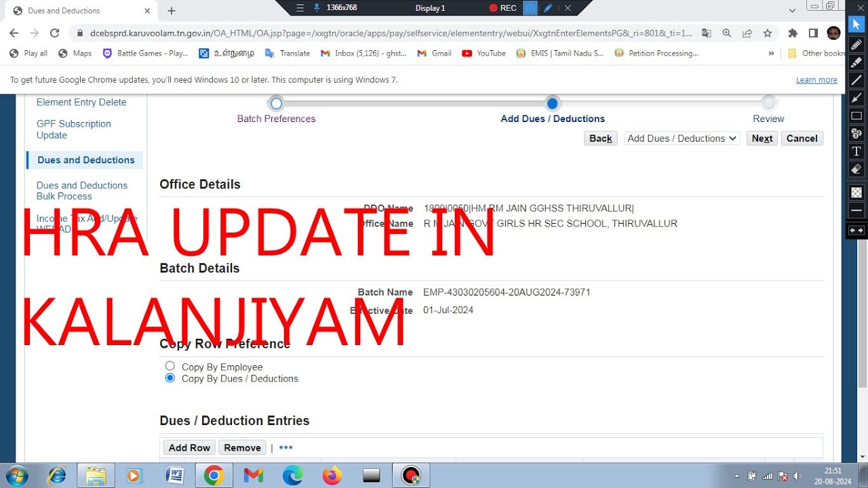Viewport: 868px width, 488px height.
Task: Click pencil icon in recorder bar
Action: (548, 8)
